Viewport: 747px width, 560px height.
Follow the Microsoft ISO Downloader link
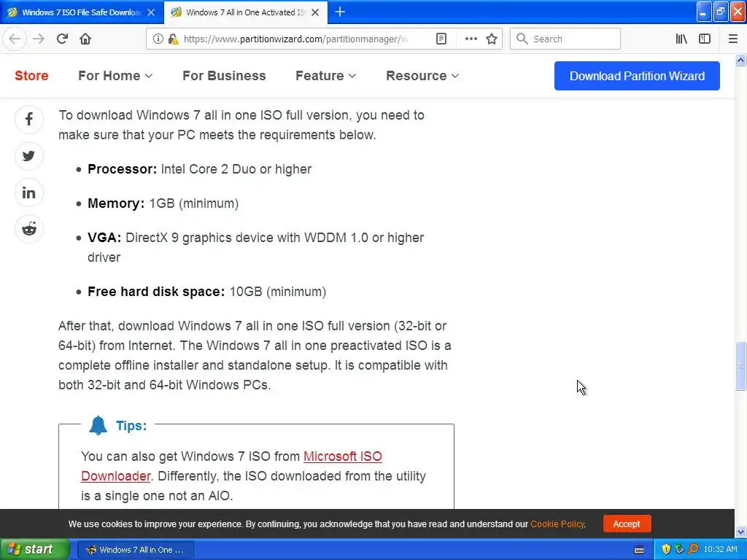(343, 456)
